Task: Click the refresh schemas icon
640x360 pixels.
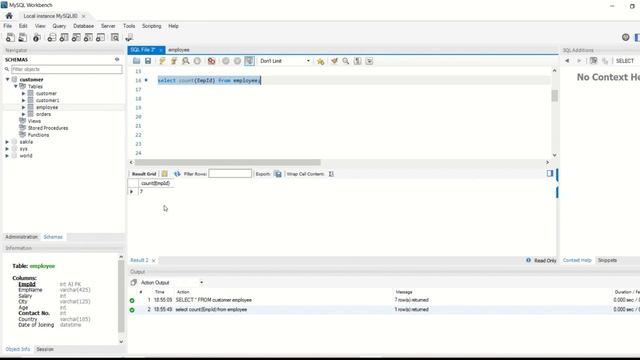Action: click(117, 59)
